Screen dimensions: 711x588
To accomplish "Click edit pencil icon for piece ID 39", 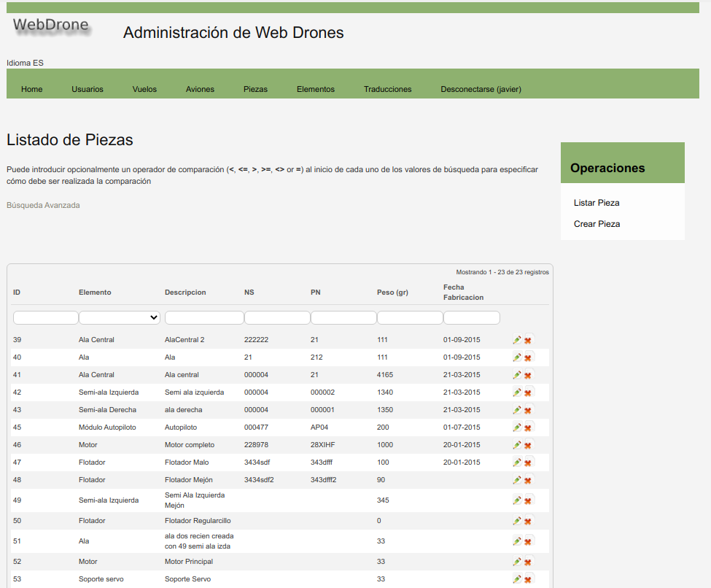I will 517,340.
